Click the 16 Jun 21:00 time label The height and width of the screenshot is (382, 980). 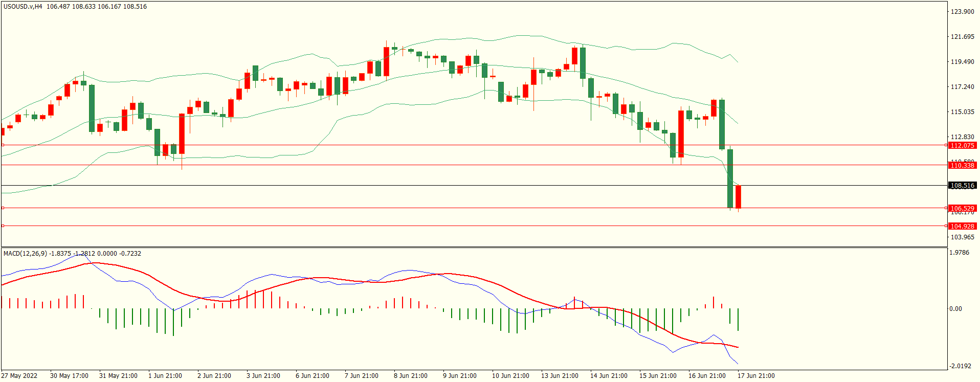tap(707, 376)
